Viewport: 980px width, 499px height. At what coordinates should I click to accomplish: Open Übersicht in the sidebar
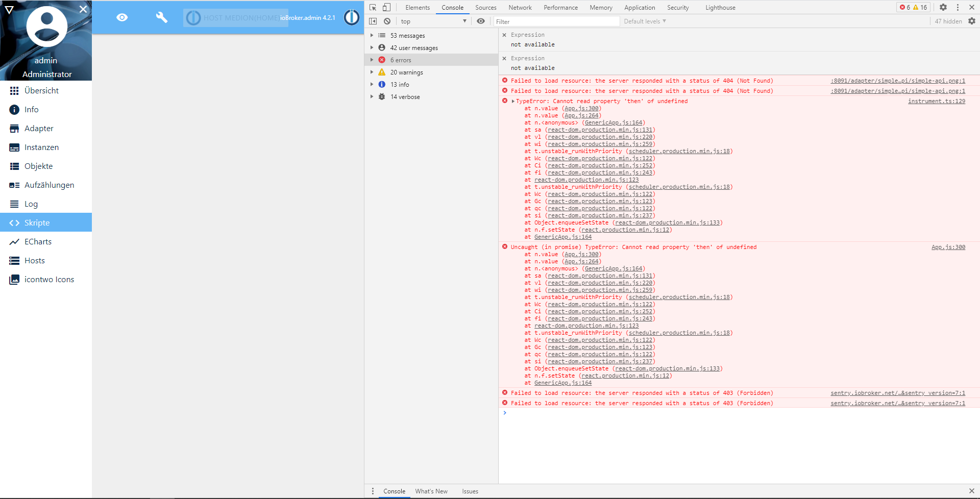point(46,91)
